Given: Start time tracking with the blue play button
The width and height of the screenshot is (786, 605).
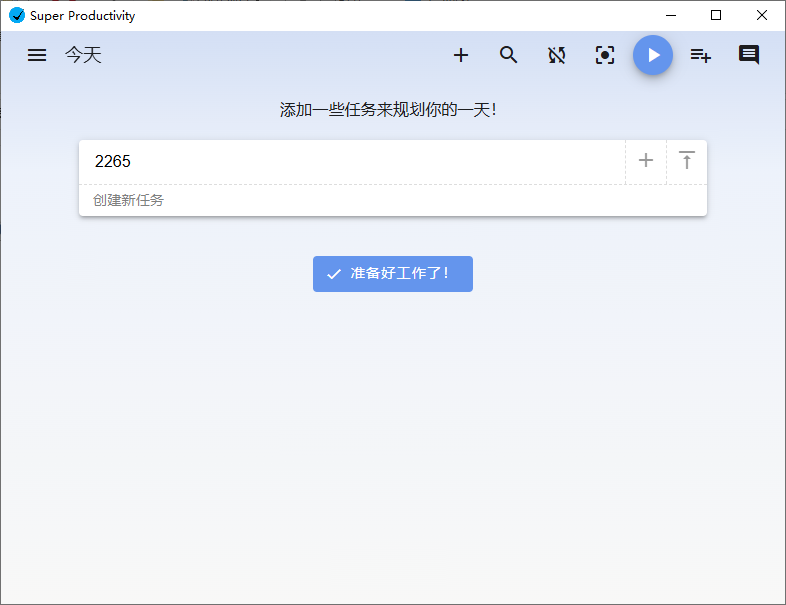Looking at the screenshot, I should point(653,55).
